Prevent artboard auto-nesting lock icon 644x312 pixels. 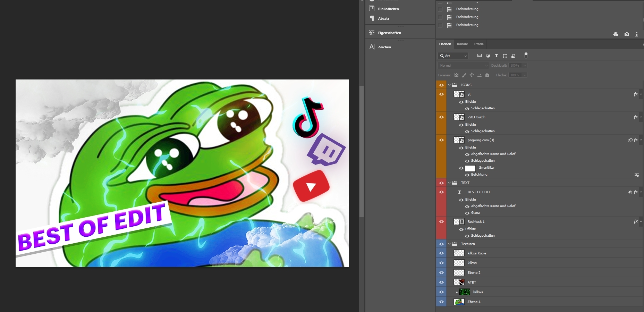point(480,75)
